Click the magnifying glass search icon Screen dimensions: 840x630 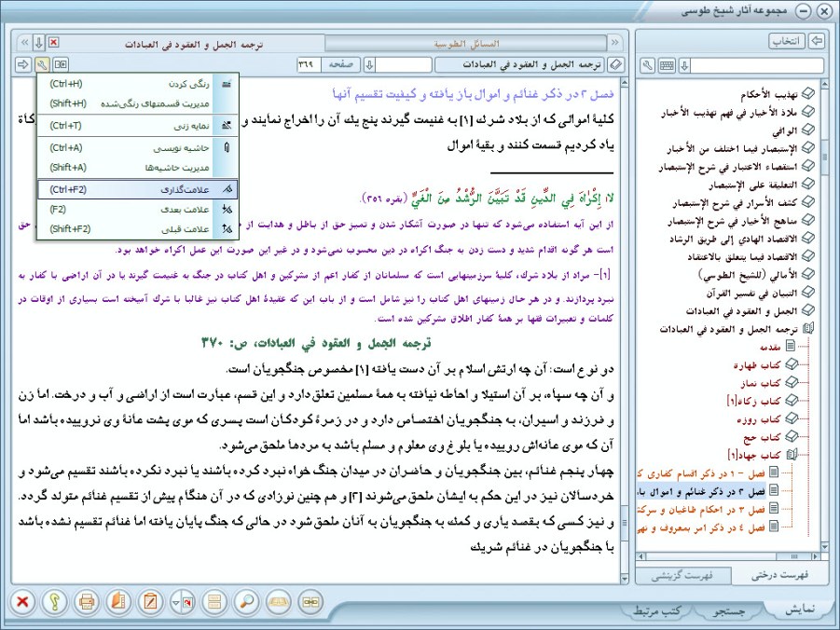click(x=246, y=602)
